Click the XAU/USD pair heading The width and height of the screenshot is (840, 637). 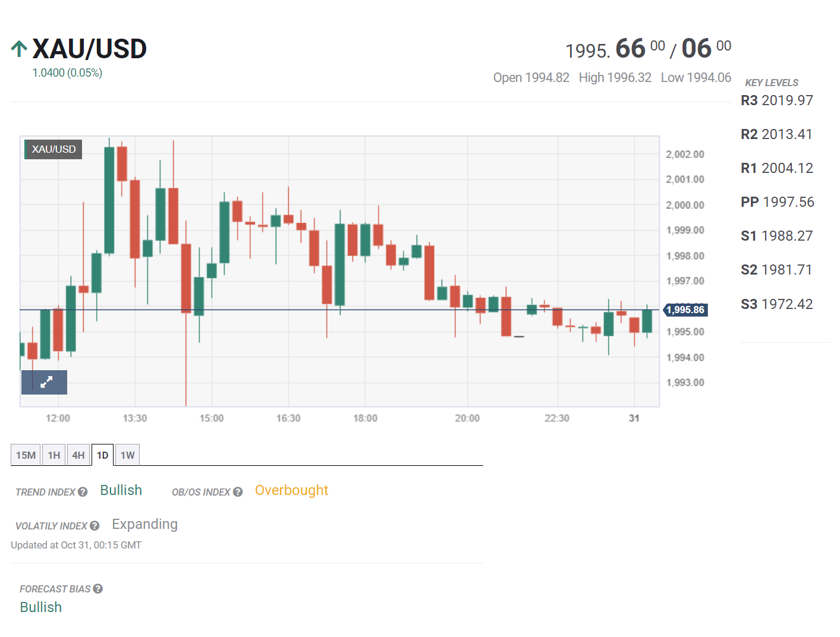pyautogui.click(x=89, y=49)
